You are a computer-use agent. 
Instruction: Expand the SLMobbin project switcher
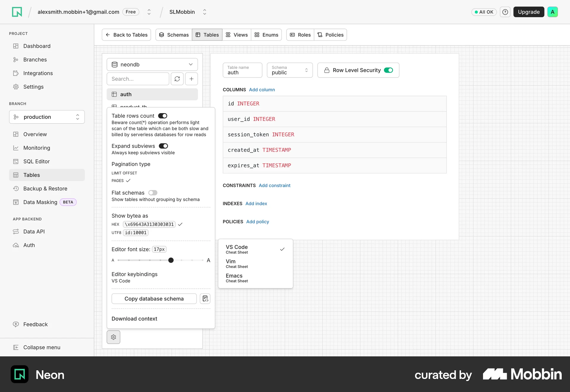pyautogui.click(x=205, y=12)
